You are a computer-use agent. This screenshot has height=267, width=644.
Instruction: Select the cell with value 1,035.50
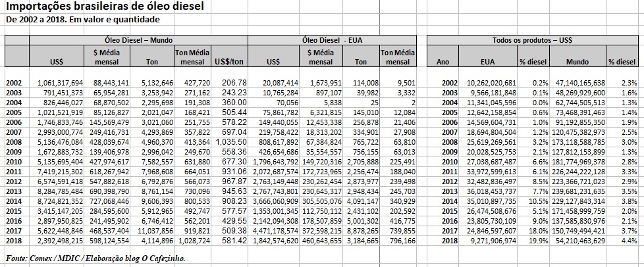pyautogui.click(x=231, y=141)
